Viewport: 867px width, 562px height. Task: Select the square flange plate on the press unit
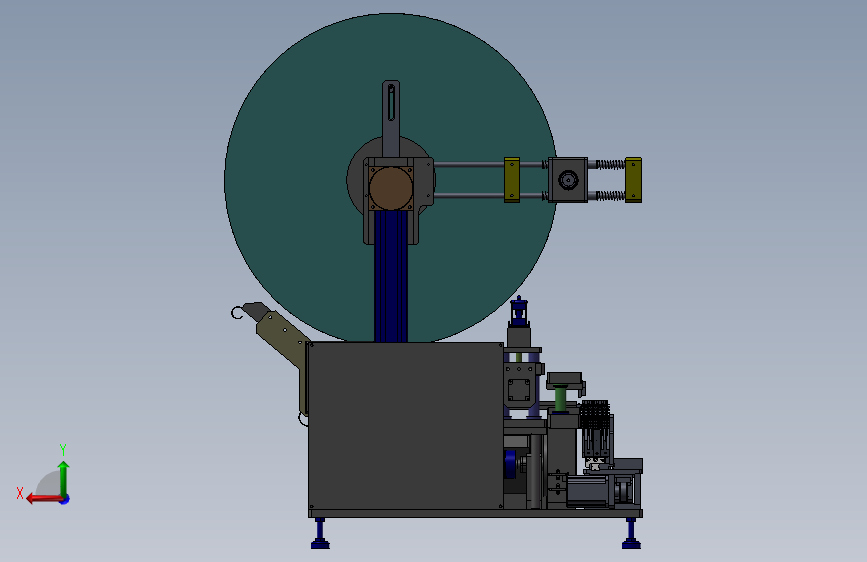tap(519, 390)
